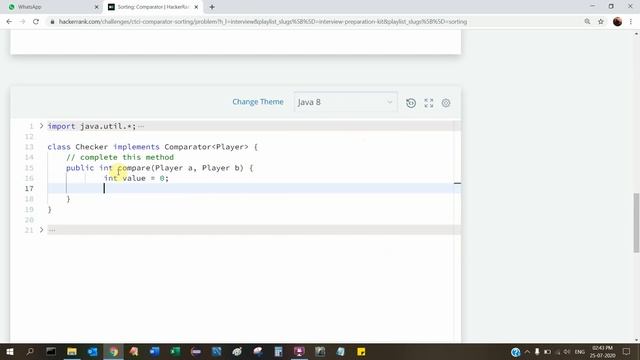Click 'int value = 0;' on line 16

tap(136, 178)
